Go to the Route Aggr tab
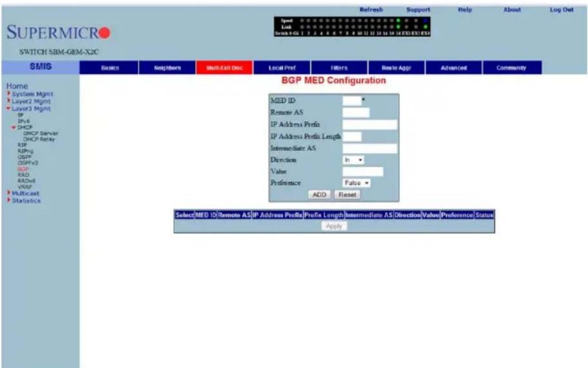The height and width of the screenshot is (368, 588). tap(397, 68)
